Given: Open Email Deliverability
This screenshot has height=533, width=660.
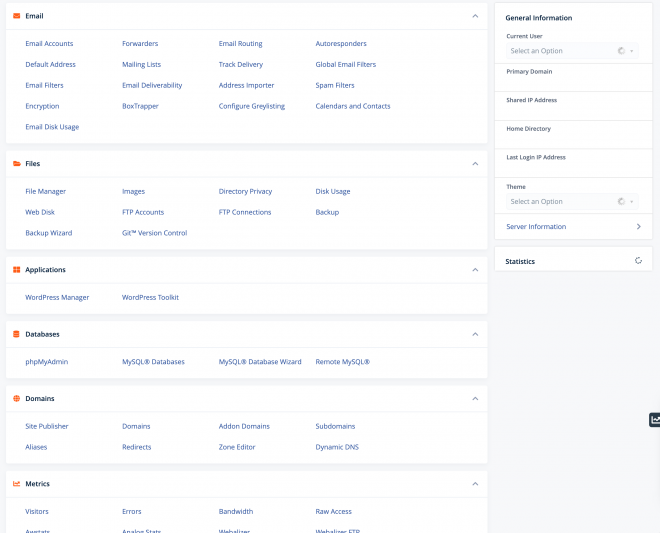Looking at the screenshot, I should (152, 85).
